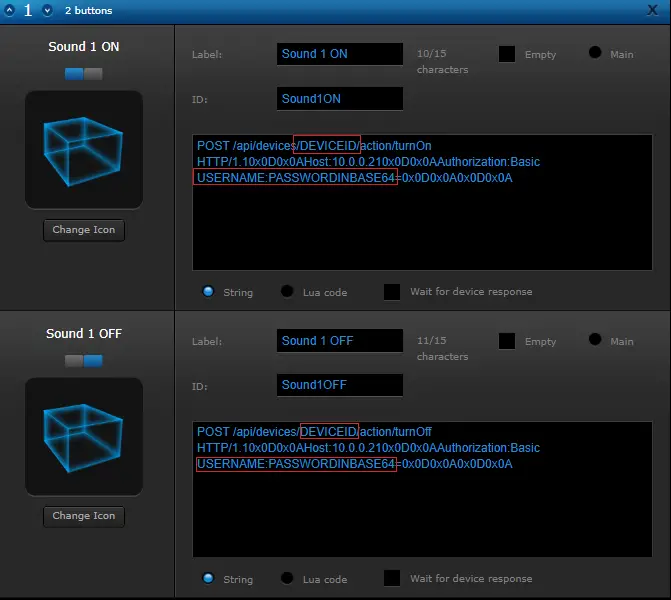Click the position indicator under Sound 1 ON title

pyautogui.click(x=83, y=74)
